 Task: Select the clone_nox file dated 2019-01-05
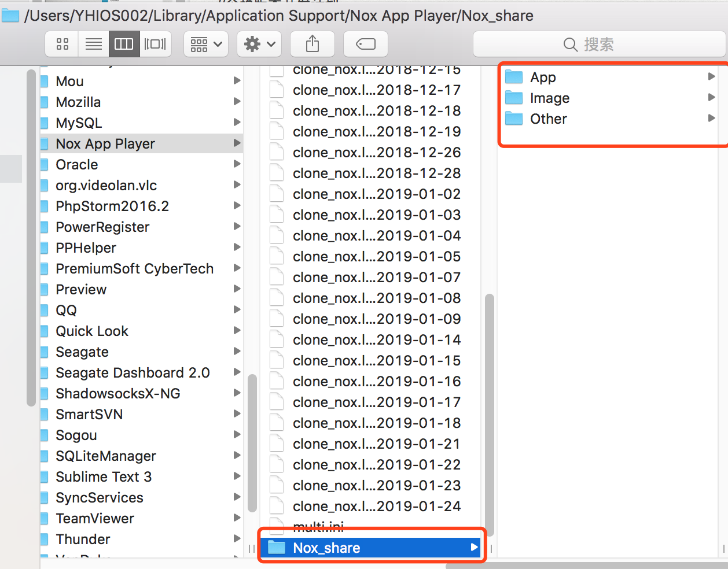[x=370, y=256]
